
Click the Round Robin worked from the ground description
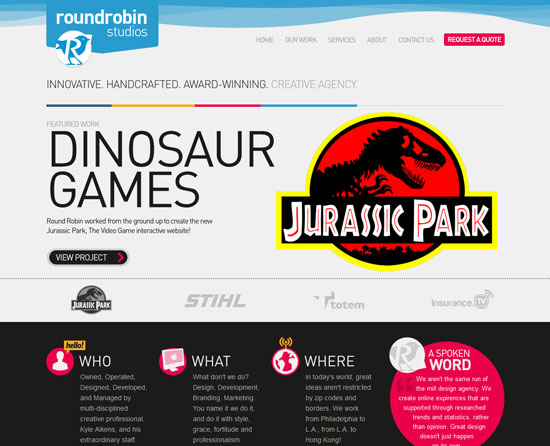coord(129,226)
